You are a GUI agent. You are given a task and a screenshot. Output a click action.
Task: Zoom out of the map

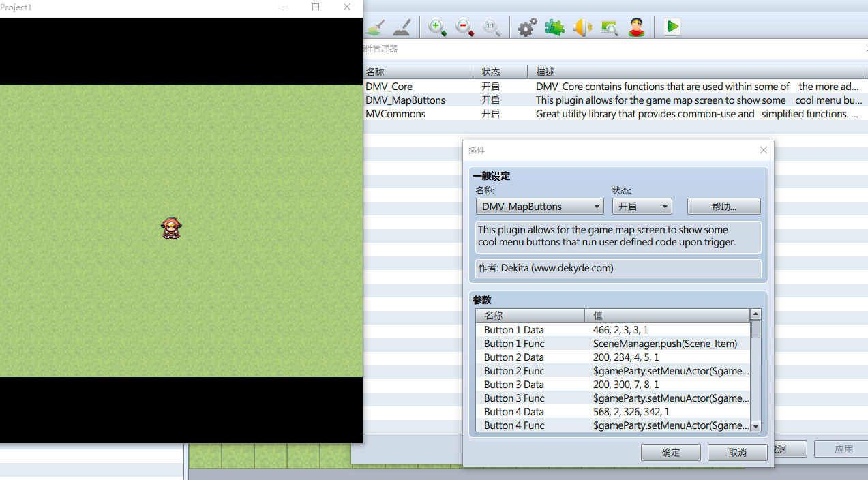pos(465,27)
